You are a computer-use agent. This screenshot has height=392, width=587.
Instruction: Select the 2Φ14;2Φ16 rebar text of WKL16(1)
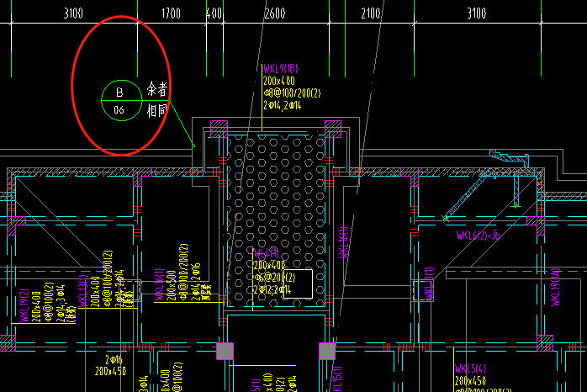coord(196,282)
